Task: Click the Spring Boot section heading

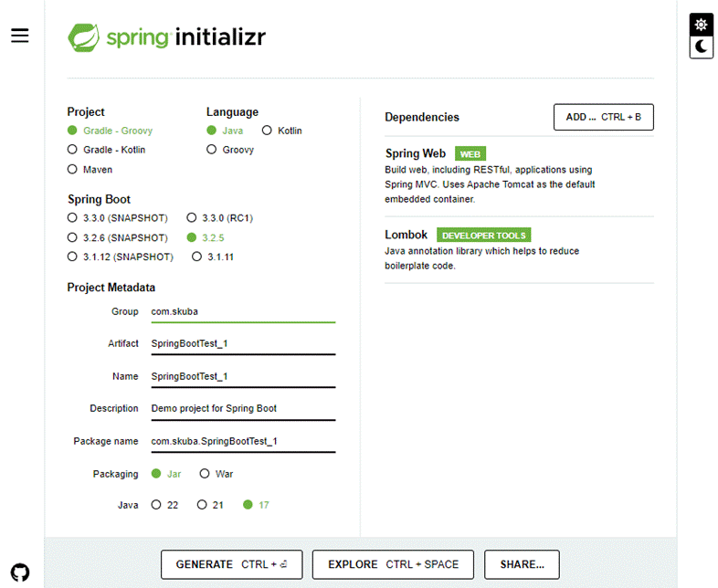Action: pyautogui.click(x=99, y=200)
